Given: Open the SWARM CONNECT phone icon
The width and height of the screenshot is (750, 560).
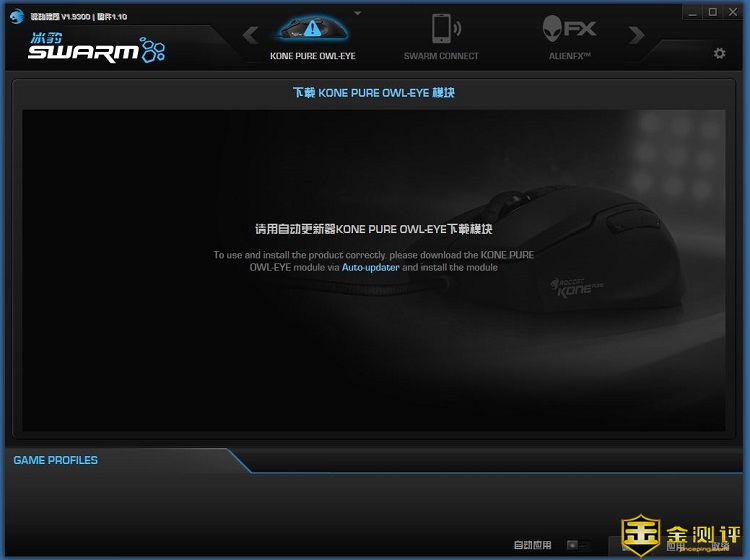Looking at the screenshot, I should (x=441, y=29).
